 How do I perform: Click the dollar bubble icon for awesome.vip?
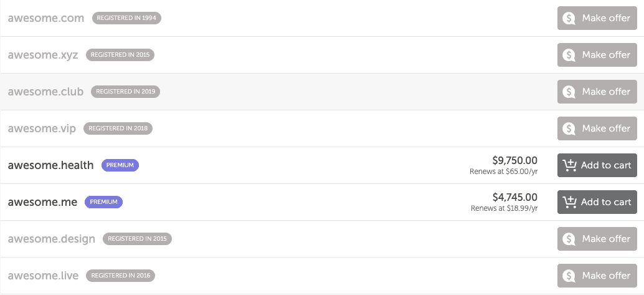(x=569, y=129)
